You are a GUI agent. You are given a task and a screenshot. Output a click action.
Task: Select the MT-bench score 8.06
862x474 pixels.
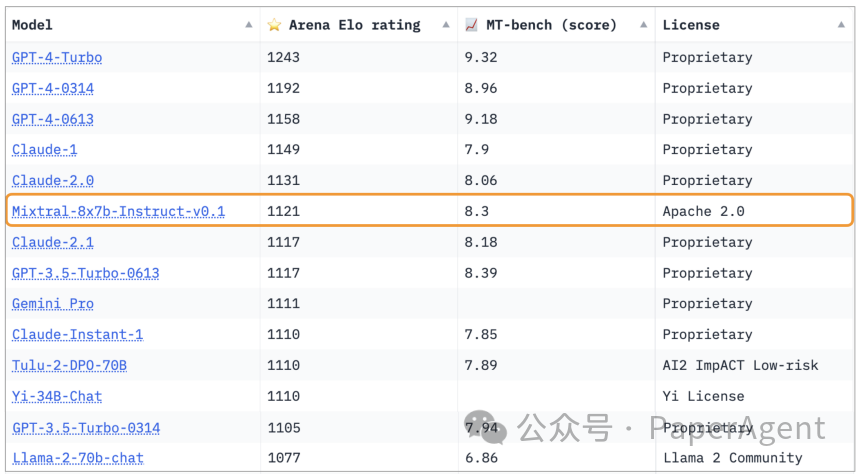[481, 180]
